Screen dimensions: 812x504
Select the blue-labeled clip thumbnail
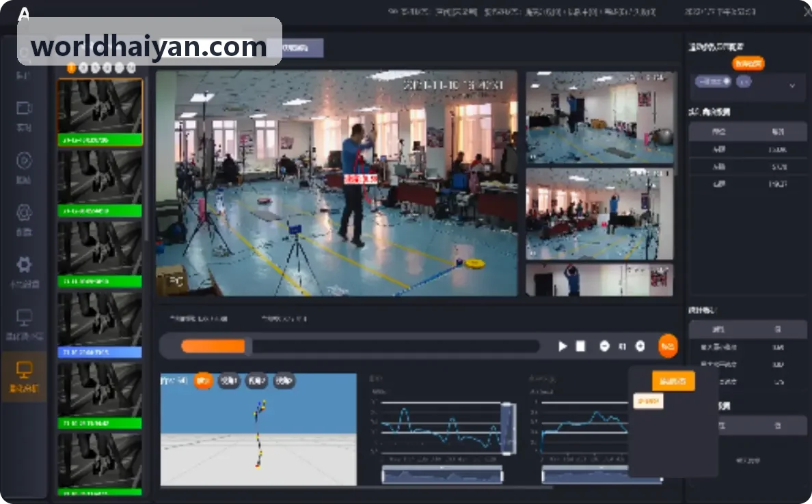pyautogui.click(x=100, y=325)
